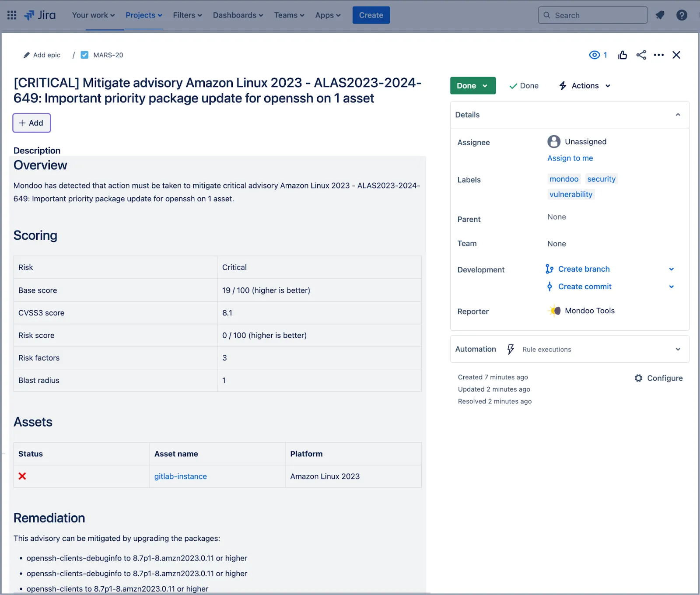This screenshot has width=700, height=595.
Task: Open the green Done status dropdown
Action: pyautogui.click(x=472, y=86)
